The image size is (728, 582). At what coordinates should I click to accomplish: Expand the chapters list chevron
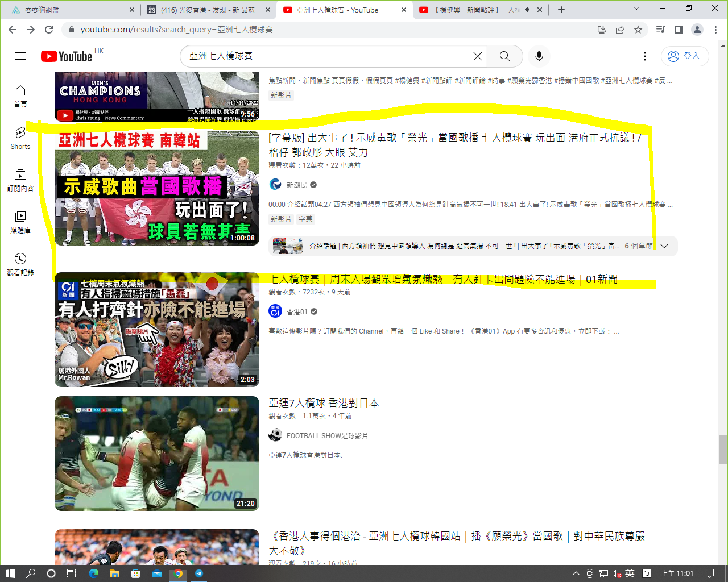click(x=664, y=246)
